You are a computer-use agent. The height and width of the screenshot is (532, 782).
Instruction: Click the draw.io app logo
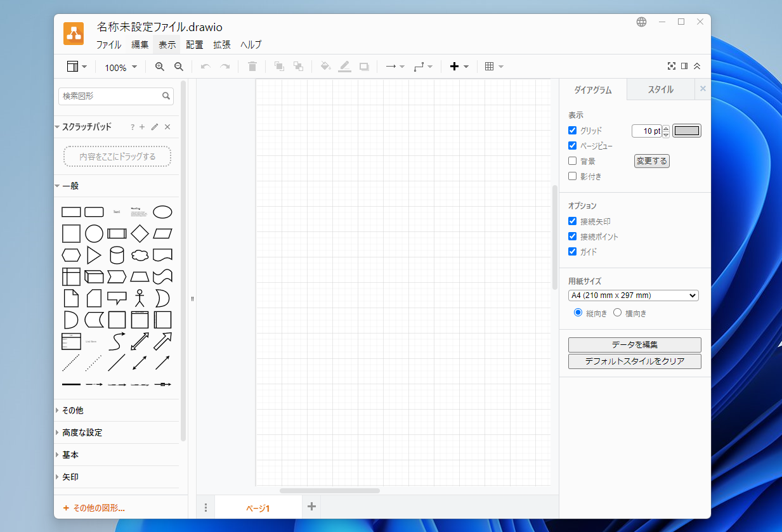(x=74, y=34)
